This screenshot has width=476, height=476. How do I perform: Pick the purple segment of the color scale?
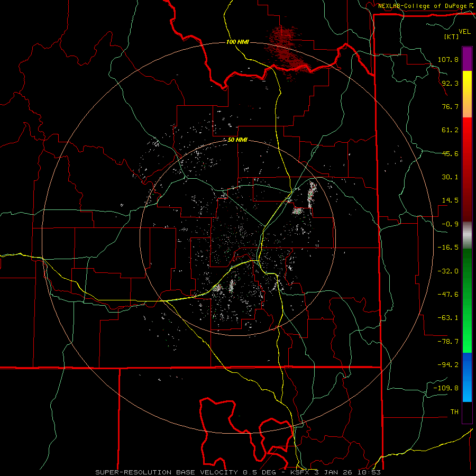[x=467, y=59]
